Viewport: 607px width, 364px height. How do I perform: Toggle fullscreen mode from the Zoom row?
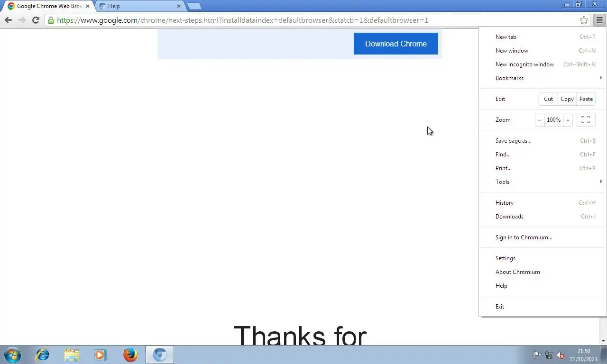pyautogui.click(x=586, y=120)
